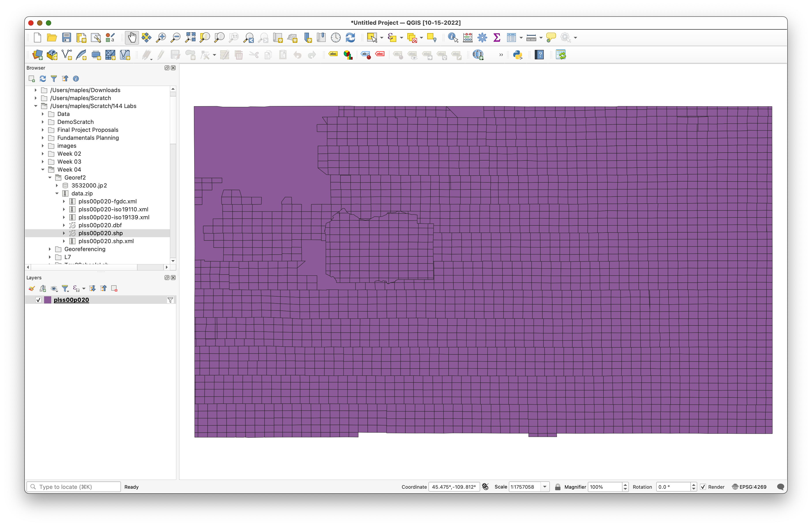Uncheck the plss00p020 layer visibility

pyautogui.click(x=38, y=300)
